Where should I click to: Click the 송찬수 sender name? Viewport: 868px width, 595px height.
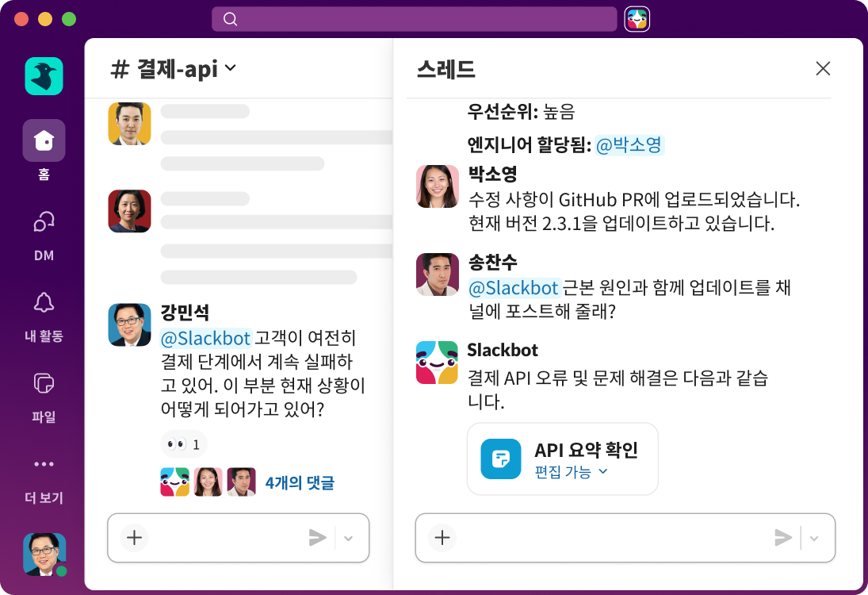pos(493,262)
